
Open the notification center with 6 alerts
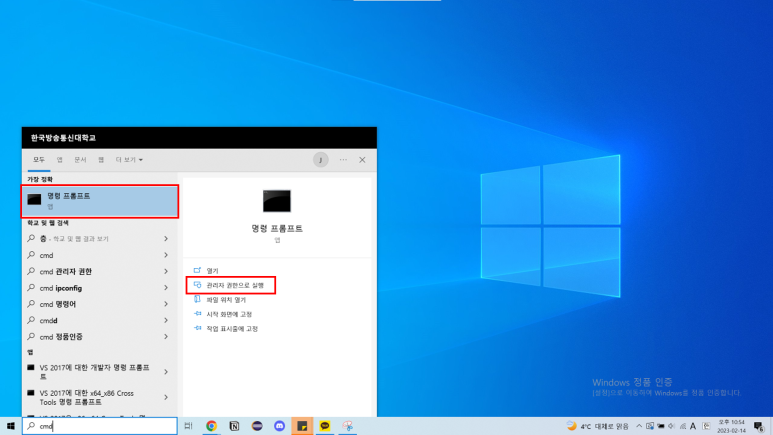[759, 426]
